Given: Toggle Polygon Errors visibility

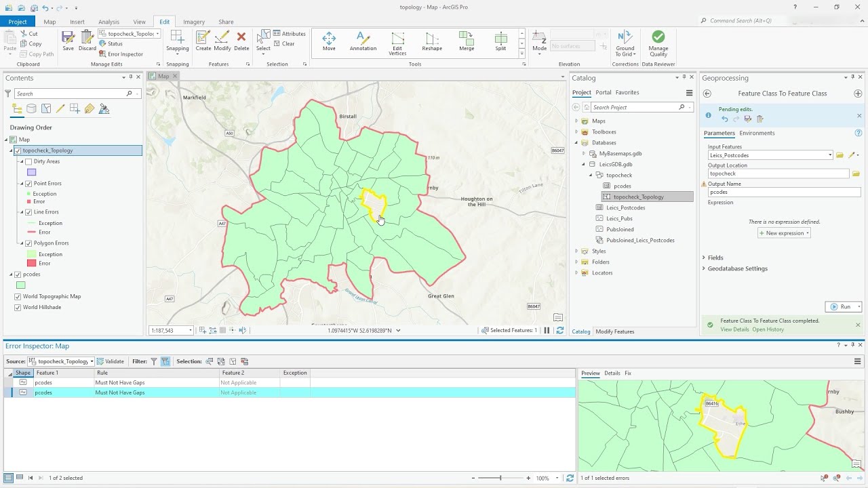Looking at the screenshot, I should tap(28, 243).
